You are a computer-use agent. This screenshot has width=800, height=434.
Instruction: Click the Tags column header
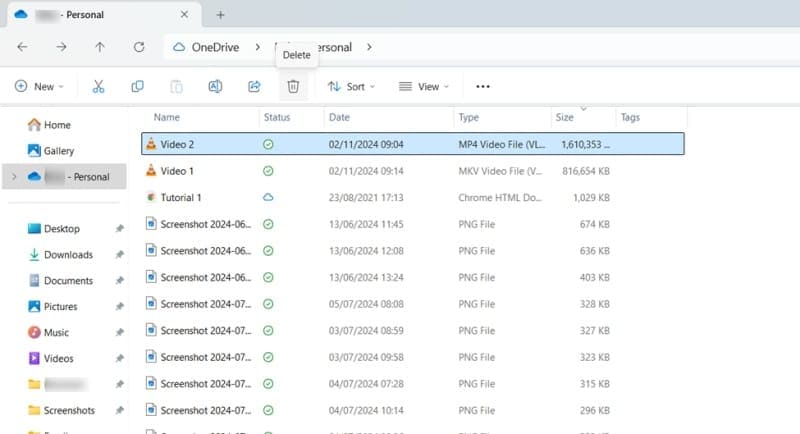pyautogui.click(x=630, y=117)
